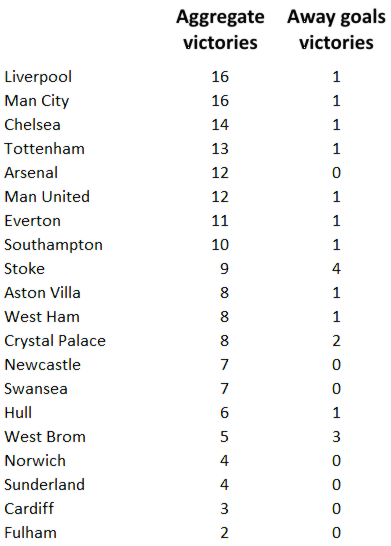This screenshot has height=546, width=391.
Task: Select the Swansea row label
Action: point(36,389)
